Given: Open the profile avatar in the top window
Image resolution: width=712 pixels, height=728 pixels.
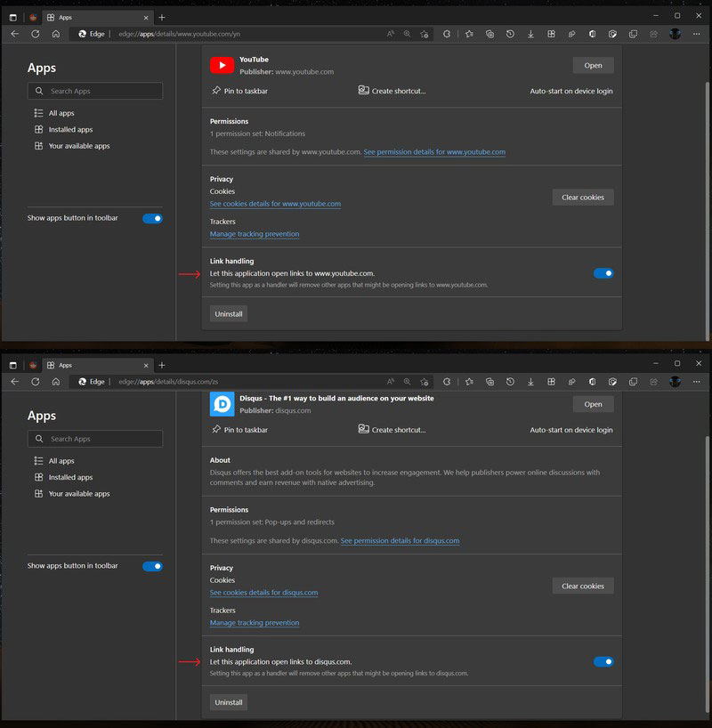Looking at the screenshot, I should pyautogui.click(x=676, y=34).
